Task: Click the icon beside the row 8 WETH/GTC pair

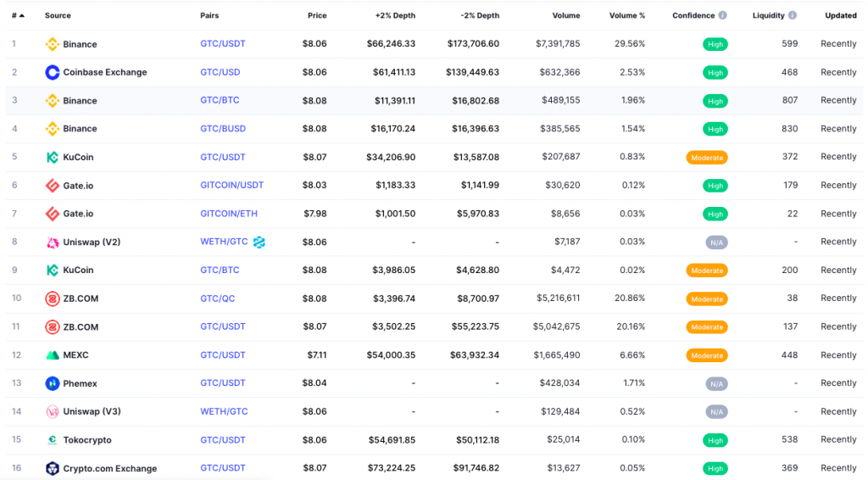Action: [259, 242]
